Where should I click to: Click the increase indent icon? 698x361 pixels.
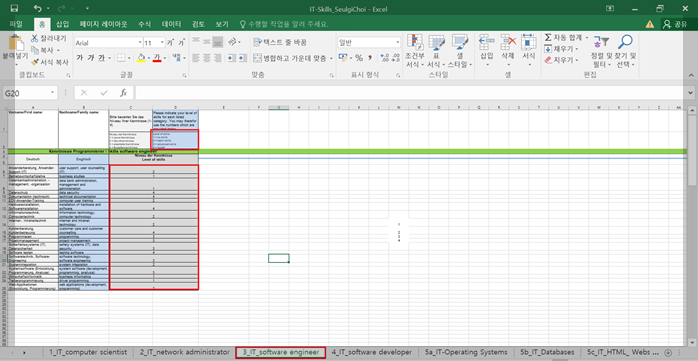point(242,58)
